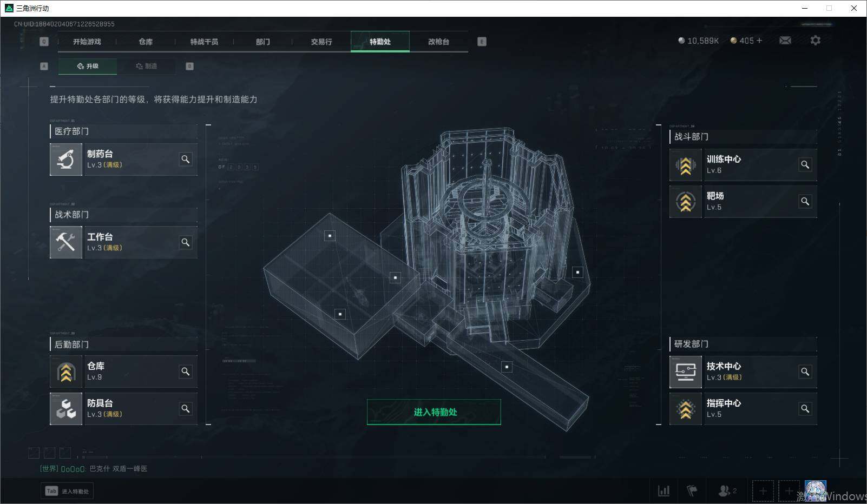Inspect 工作台 with its magnifier icon
The width and height of the screenshot is (867, 504).
pyautogui.click(x=186, y=242)
